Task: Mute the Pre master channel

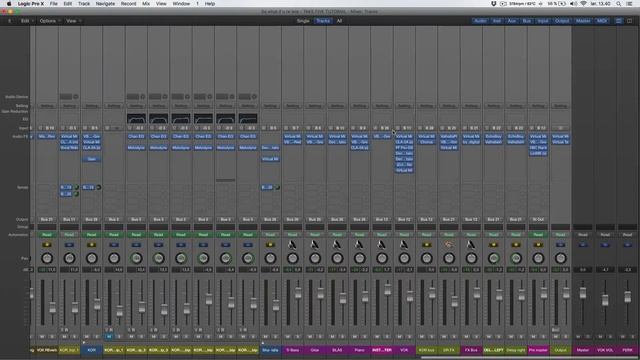Action: click(x=533, y=337)
